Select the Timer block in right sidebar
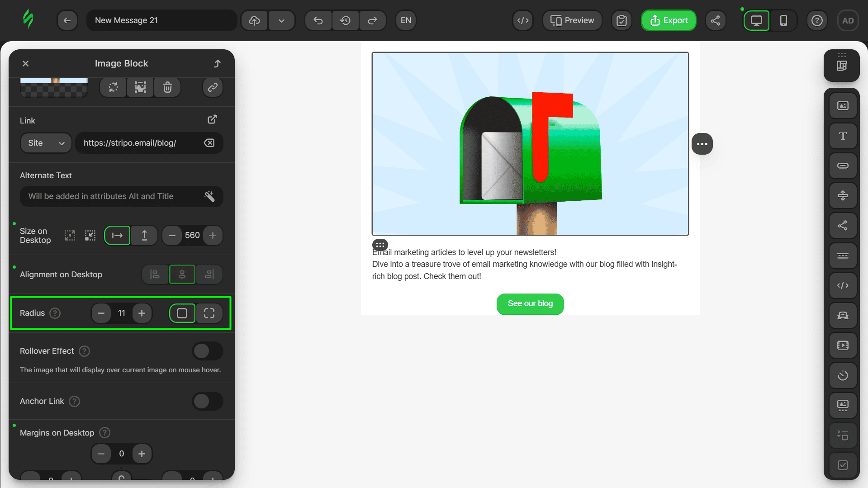The image size is (868, 488). coord(842,375)
